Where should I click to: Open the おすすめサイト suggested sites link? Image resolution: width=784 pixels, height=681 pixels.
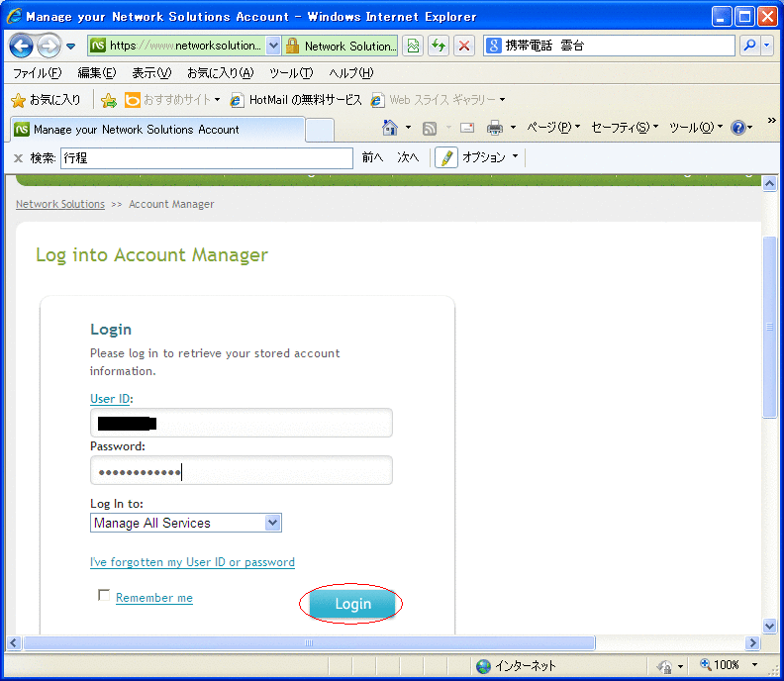(171, 100)
